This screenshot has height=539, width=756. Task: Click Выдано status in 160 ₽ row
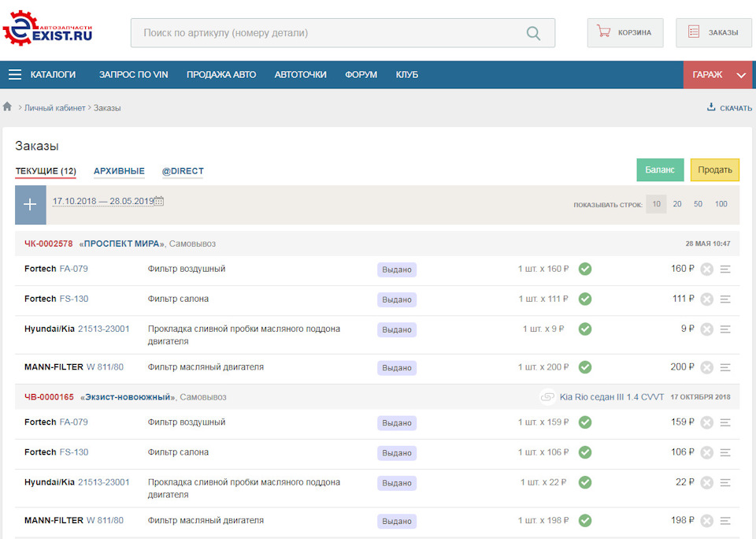coord(397,269)
